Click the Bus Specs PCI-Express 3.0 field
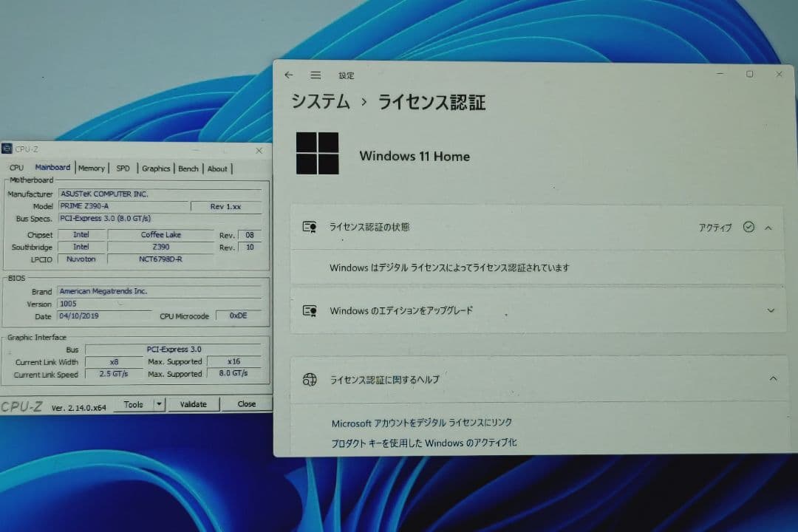Viewport: 798px width, 532px height. point(160,219)
